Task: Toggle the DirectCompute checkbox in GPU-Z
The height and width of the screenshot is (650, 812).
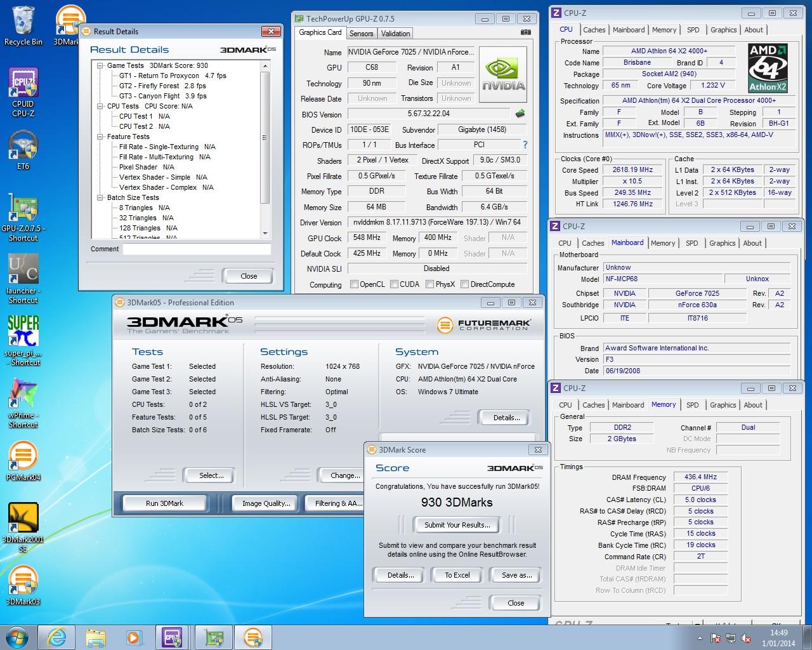Action: (x=464, y=284)
